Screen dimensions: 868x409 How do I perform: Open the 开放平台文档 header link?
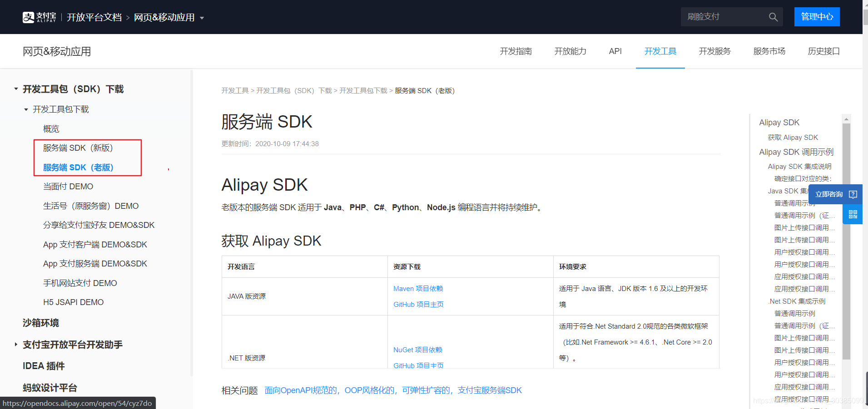pyautogui.click(x=94, y=17)
